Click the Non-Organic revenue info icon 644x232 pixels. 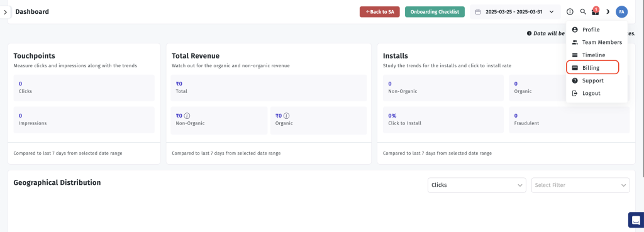[x=187, y=116]
